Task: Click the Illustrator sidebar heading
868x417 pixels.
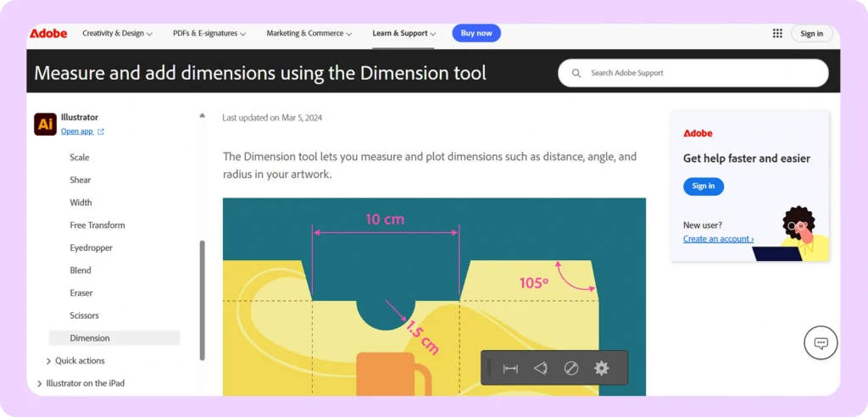Action: pos(80,118)
